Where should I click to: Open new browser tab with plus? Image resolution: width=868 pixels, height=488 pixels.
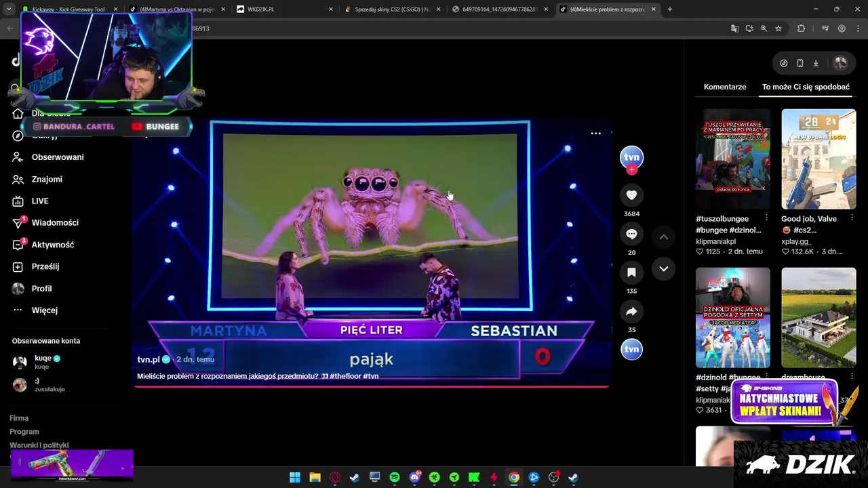pos(670,9)
